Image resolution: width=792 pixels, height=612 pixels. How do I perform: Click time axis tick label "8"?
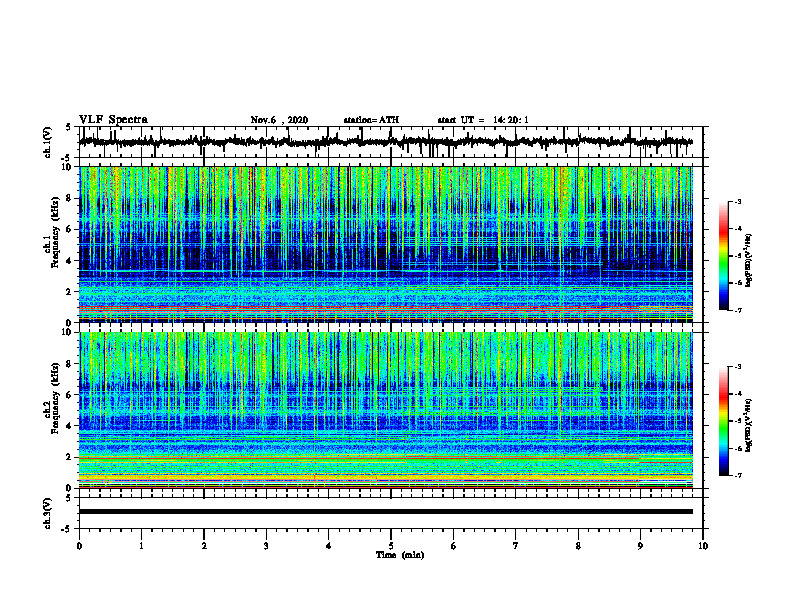(578, 546)
